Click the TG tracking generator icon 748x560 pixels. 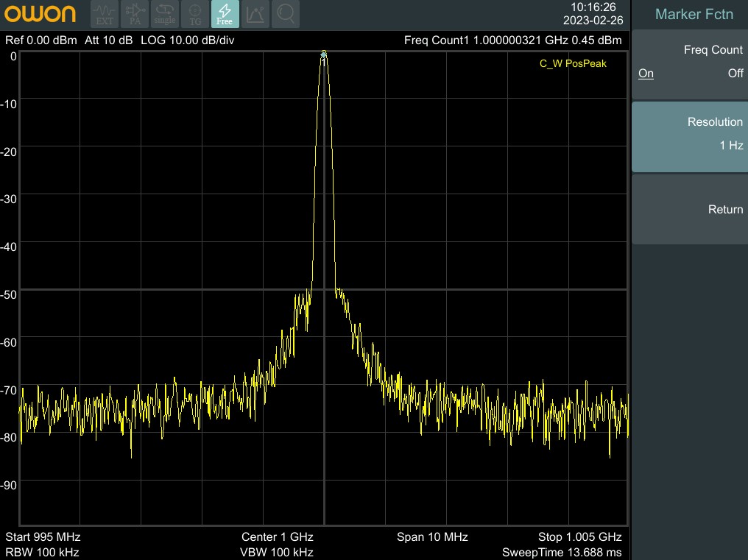pyautogui.click(x=195, y=14)
